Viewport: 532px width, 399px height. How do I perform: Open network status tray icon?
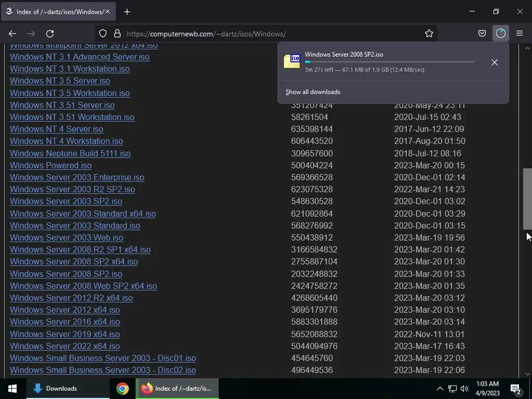[452, 389]
